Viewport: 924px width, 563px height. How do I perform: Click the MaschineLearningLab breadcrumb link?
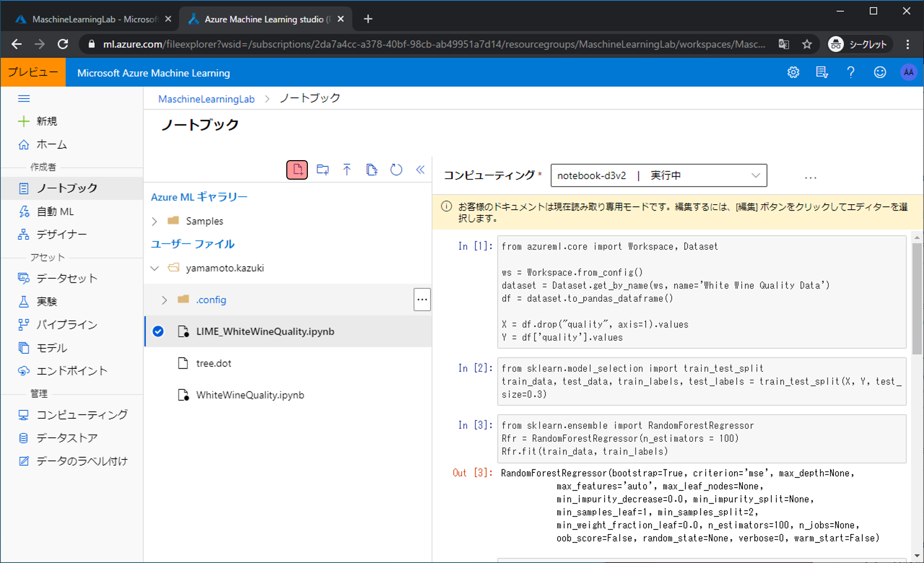click(206, 99)
